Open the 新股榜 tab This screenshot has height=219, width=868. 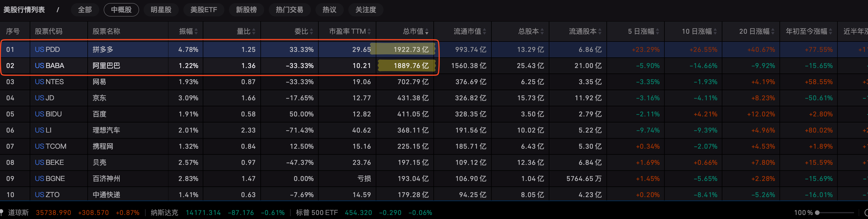coord(246,10)
